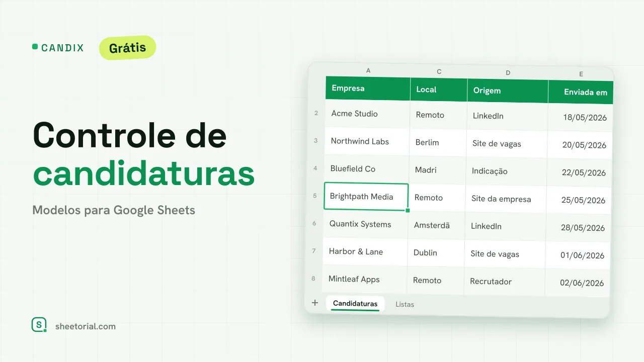Select column C header
The image size is (644, 362).
pos(439,72)
